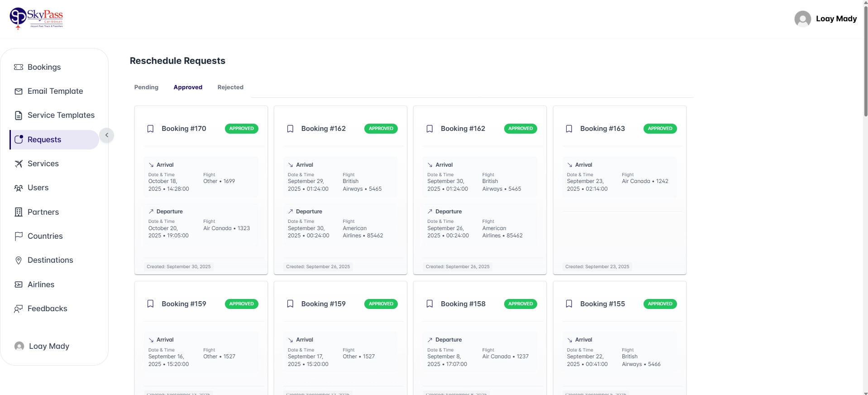868x395 pixels.
Task: Click the APPROVED badge on Booking #155
Action: (660, 304)
